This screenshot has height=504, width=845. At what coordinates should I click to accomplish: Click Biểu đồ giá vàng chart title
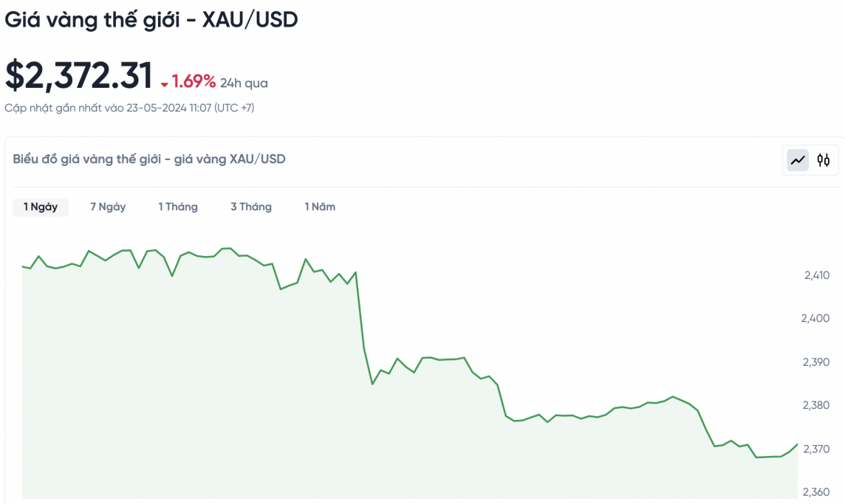coord(149,159)
